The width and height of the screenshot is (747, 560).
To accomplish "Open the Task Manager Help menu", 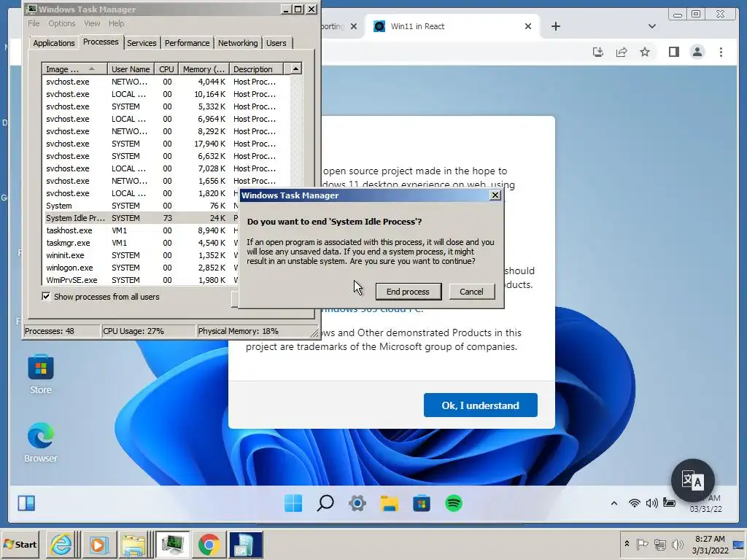I will (x=116, y=23).
